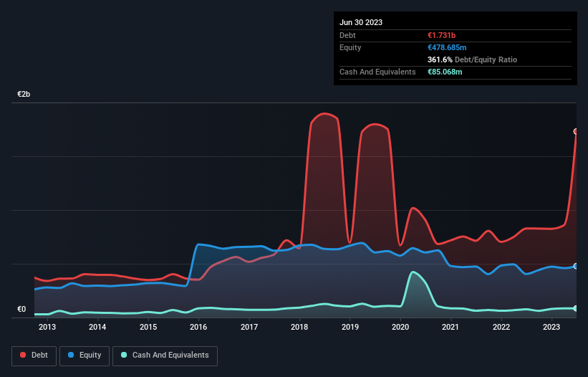The image size is (588, 377).
Task: Click the 2021 x-axis label
Action: point(450,327)
